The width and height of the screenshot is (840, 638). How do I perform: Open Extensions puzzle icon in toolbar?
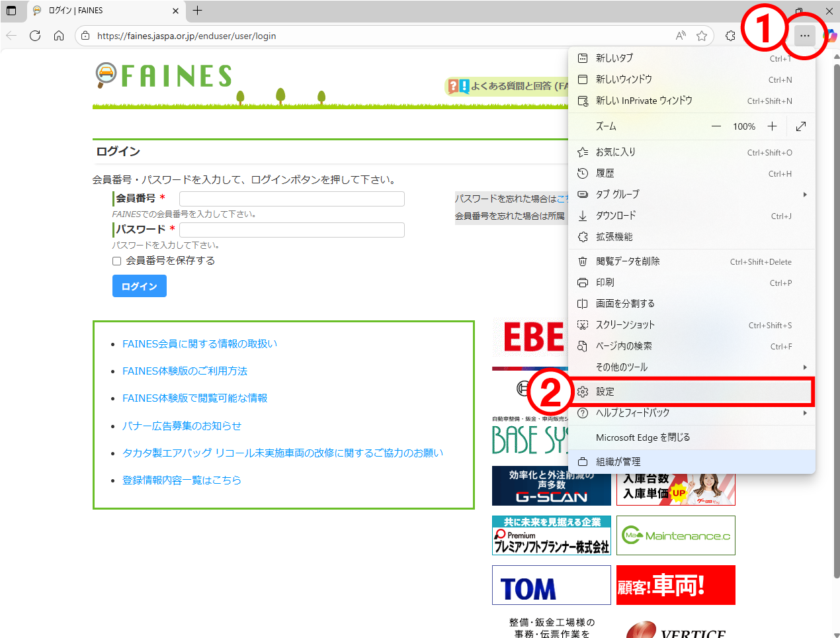pyautogui.click(x=730, y=36)
